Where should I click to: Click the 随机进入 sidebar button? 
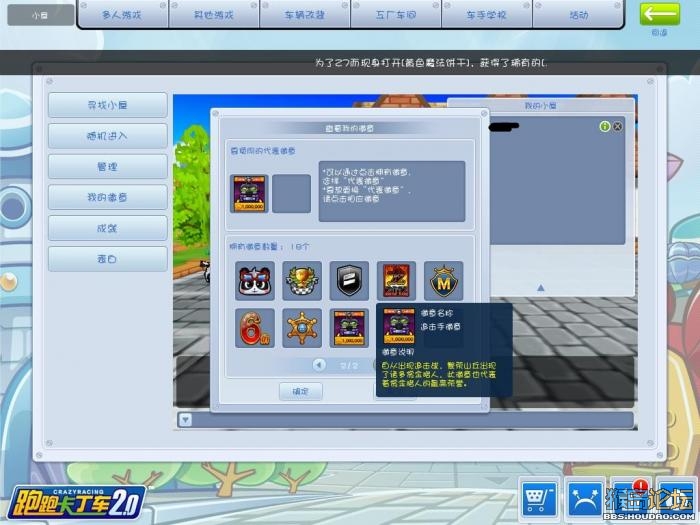tap(108, 136)
